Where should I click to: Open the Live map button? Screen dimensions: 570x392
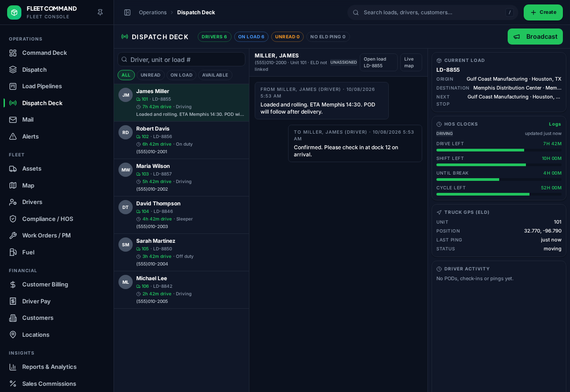pyautogui.click(x=411, y=62)
